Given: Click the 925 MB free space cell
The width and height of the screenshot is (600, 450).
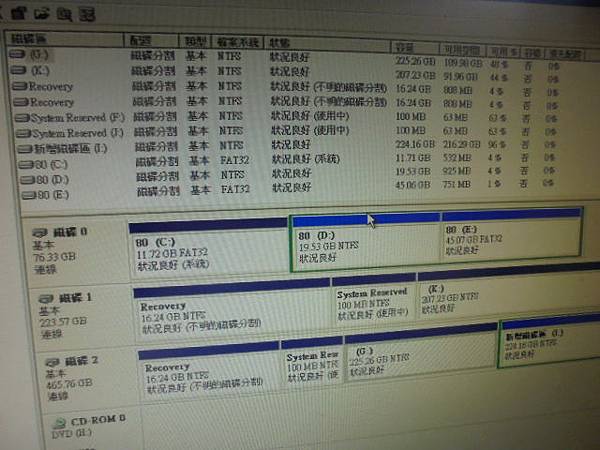Looking at the screenshot, I should 457,171.
